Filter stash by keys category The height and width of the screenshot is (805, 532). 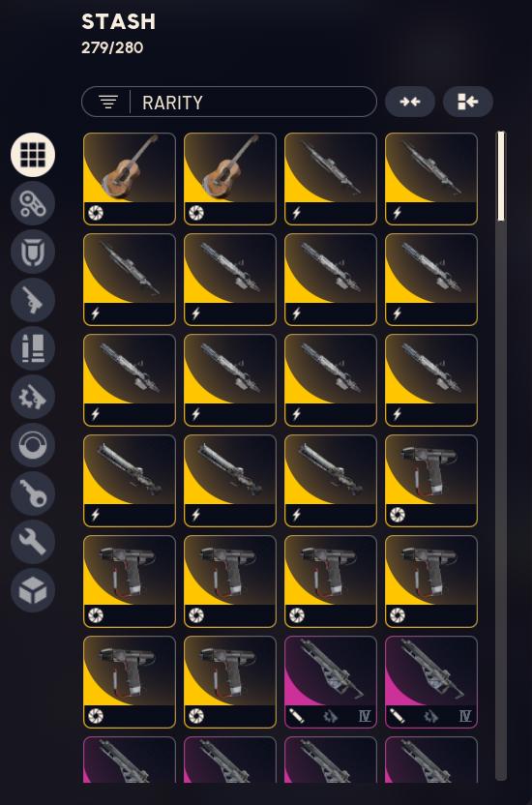[x=33, y=493]
